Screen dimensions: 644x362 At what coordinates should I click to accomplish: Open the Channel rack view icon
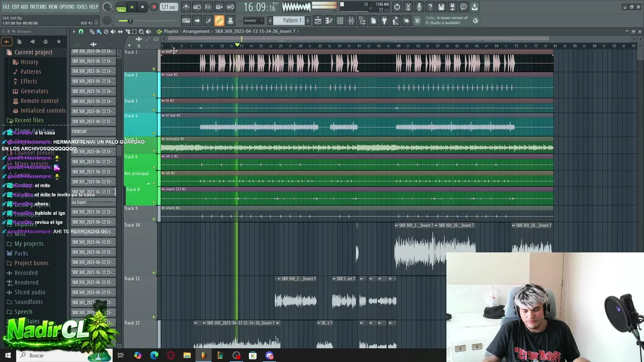340,21
